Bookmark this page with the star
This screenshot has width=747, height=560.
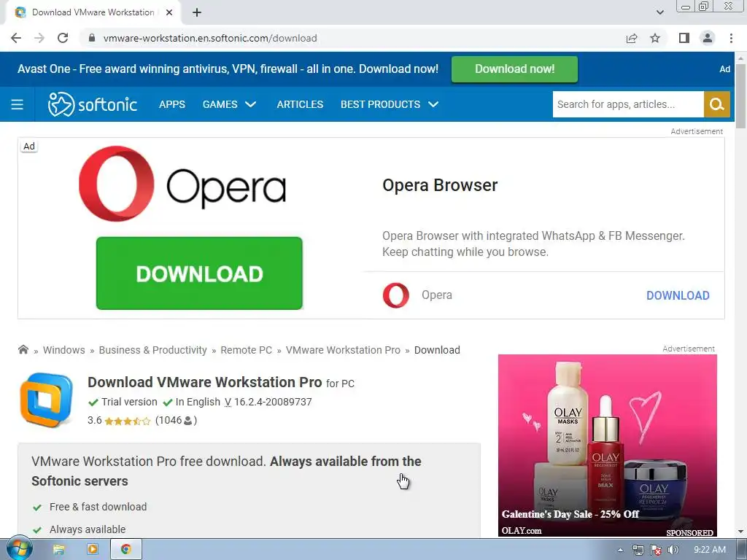(x=655, y=38)
